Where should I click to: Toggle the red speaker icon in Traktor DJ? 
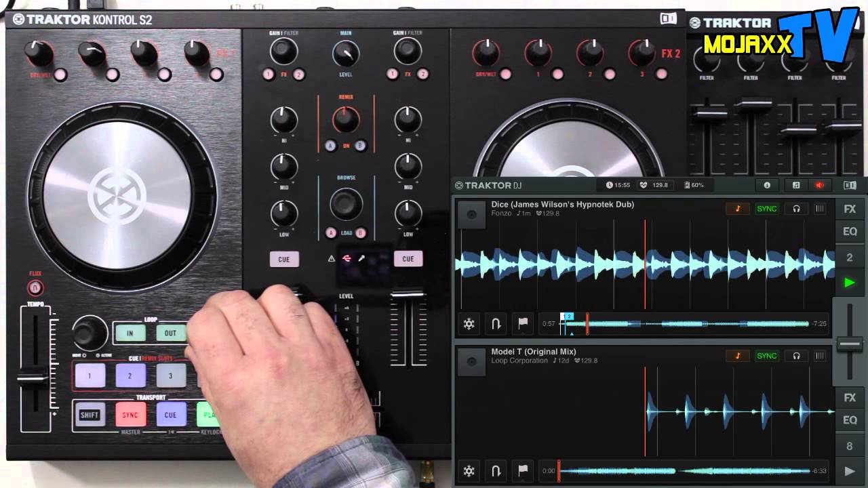tap(819, 185)
